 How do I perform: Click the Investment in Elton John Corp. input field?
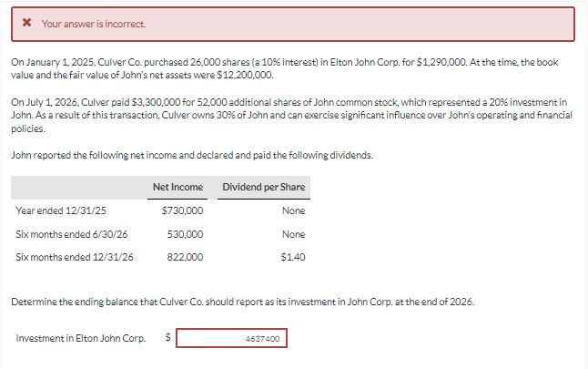click(x=231, y=338)
